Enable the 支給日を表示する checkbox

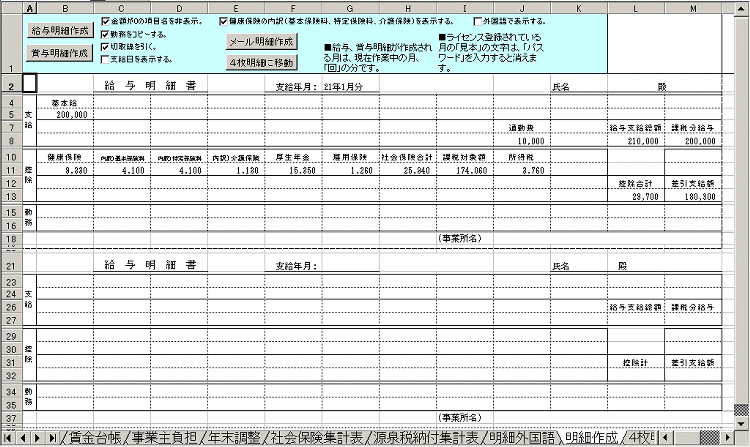coord(106,59)
